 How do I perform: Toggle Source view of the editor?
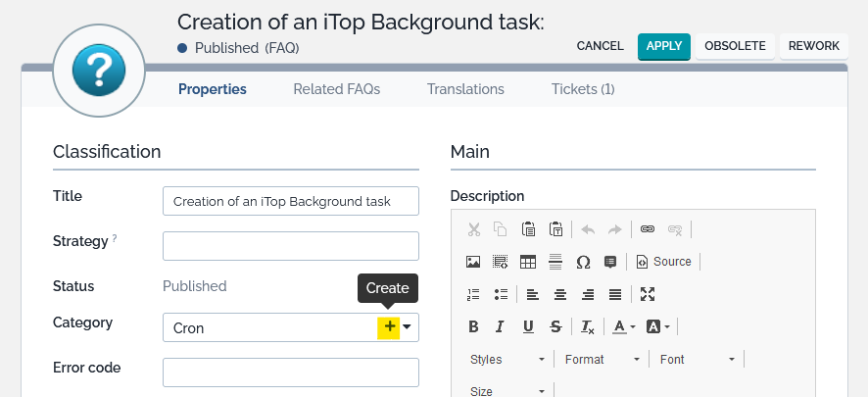(663, 262)
